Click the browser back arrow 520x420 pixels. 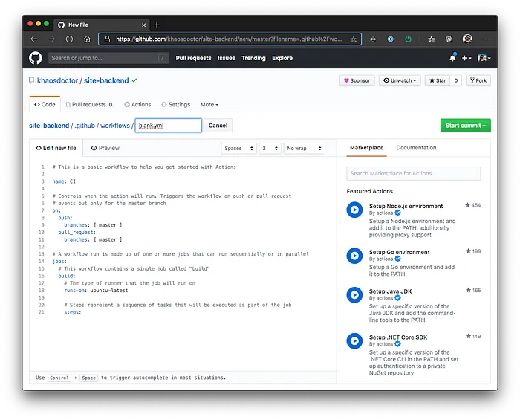[34, 39]
